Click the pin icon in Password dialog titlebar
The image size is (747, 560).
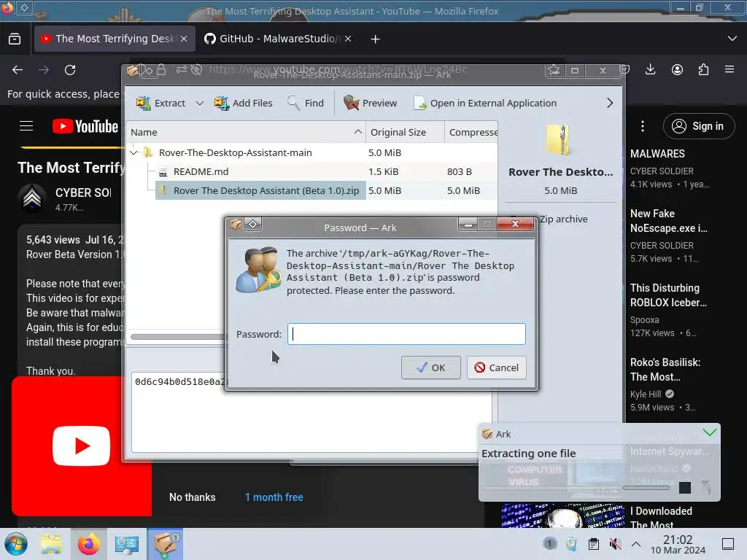click(253, 224)
